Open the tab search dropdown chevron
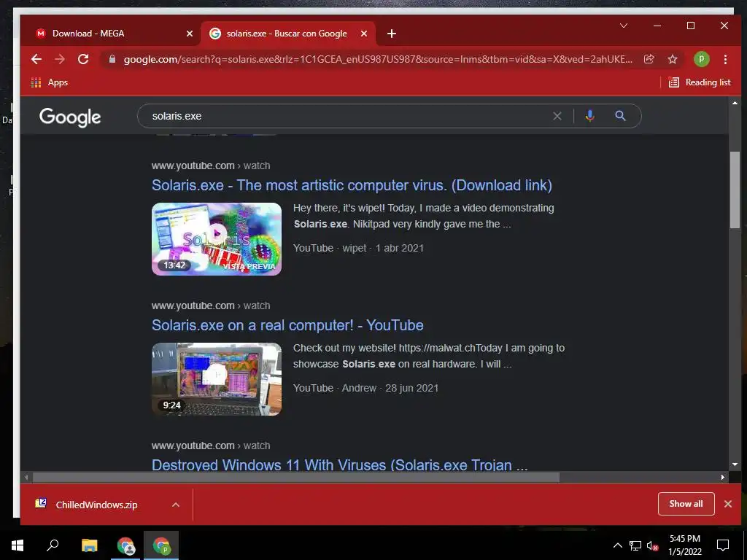Screen dimensions: 747x560 tap(624, 26)
